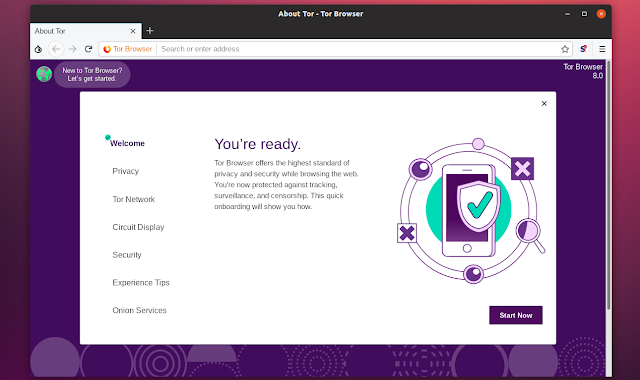This screenshot has height=380, width=640.
Task: Open the Security onboarding section
Action: coord(127,255)
